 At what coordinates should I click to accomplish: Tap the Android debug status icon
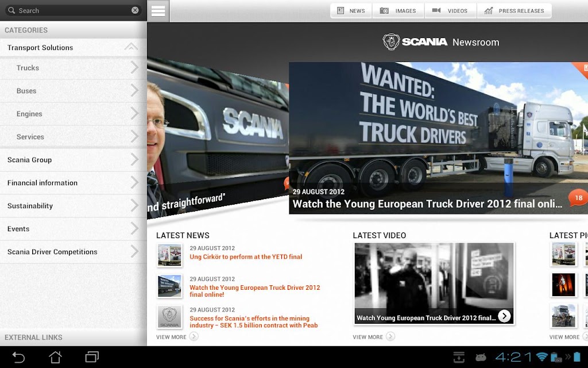tap(481, 357)
